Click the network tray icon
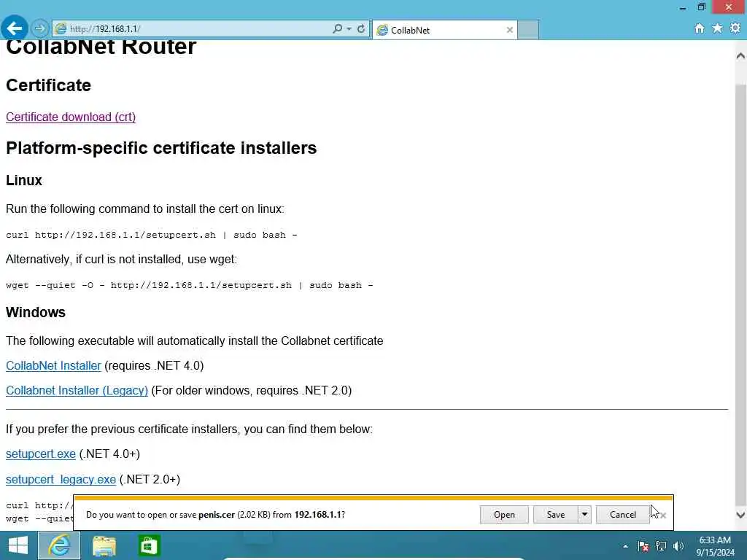Screen dimensions: 747x560 [x=661, y=546]
